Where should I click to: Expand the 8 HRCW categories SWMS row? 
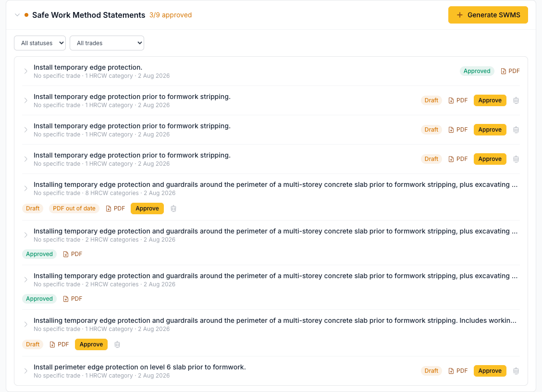click(x=25, y=188)
